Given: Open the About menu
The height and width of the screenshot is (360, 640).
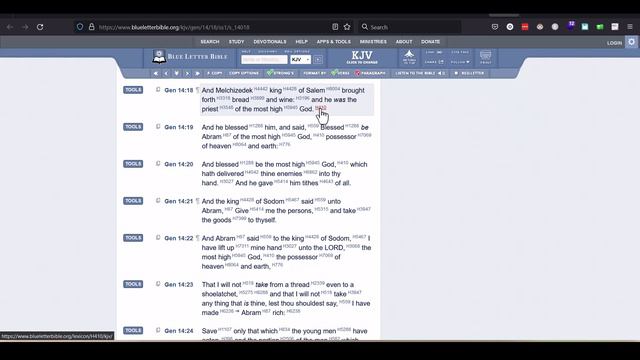Looking at the screenshot, I should pyautogui.click(x=404, y=42).
